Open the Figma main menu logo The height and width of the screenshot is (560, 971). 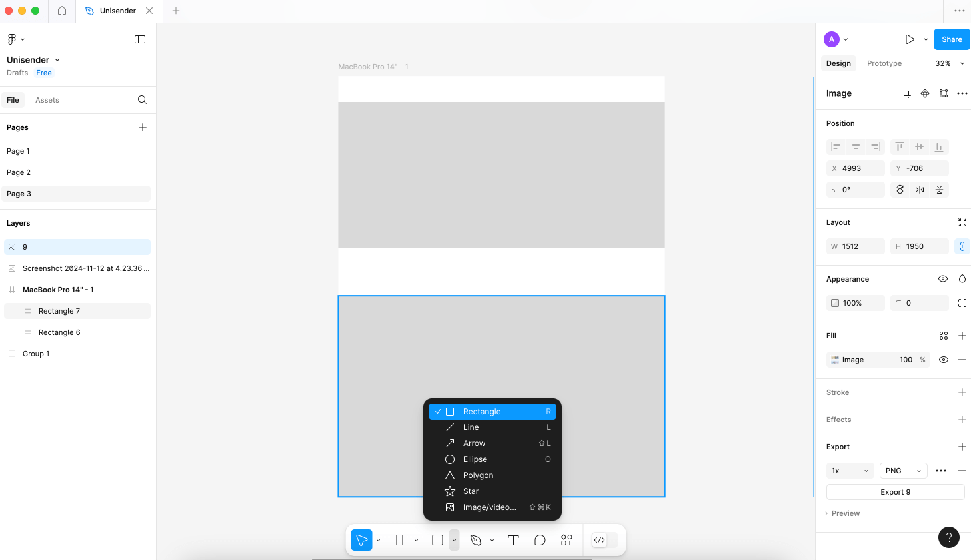click(x=12, y=39)
